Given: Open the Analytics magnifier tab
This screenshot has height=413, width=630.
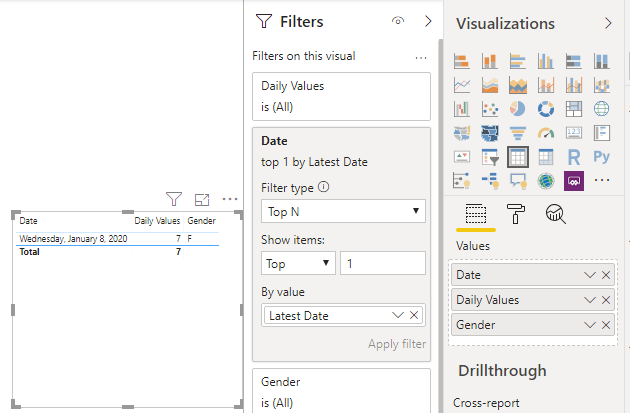Looking at the screenshot, I should [x=556, y=214].
